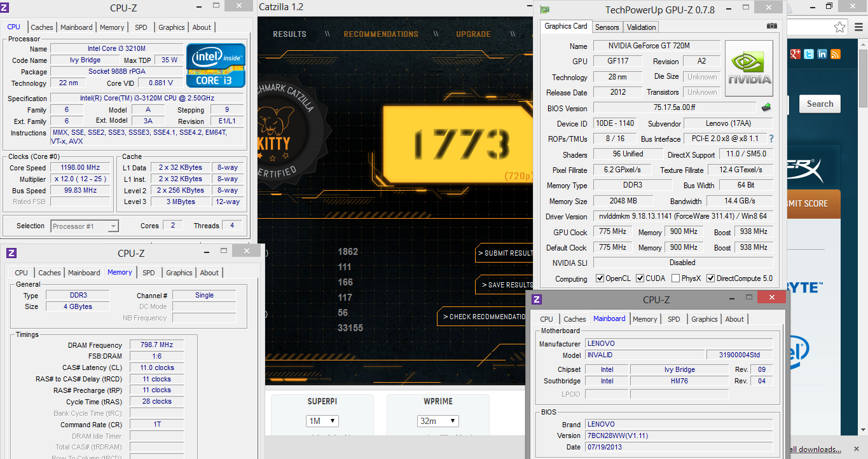The image size is (868, 459).
Task: Open About tab in top-left CPU-Z window
Action: [202, 27]
